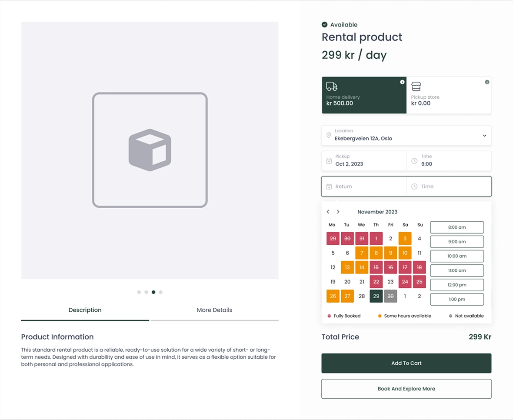Open the Pickup time field showing 9:00
This screenshot has height=420, width=513.
[449, 161]
